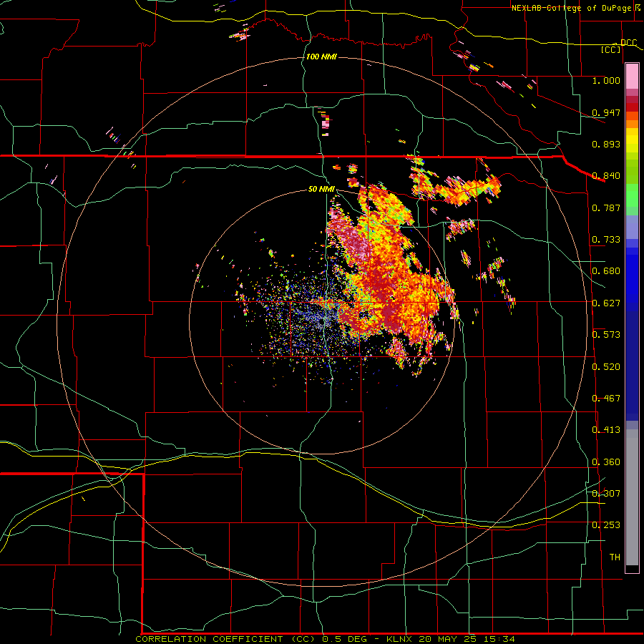Click the CORRELATION COEFFICIENT caption at the bottom

[325, 639]
